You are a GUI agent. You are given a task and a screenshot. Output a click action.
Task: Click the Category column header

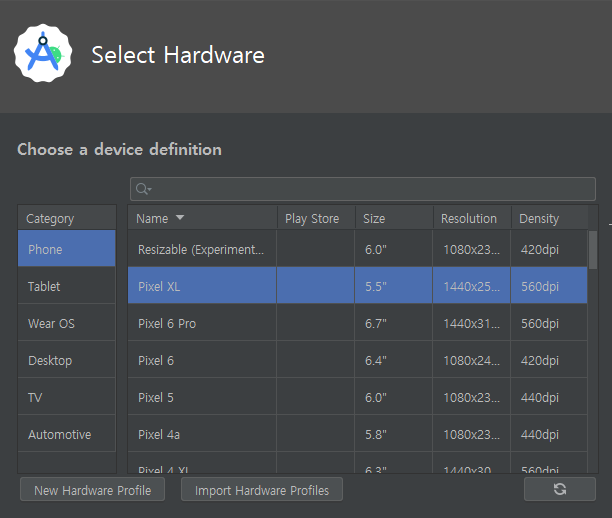point(67,218)
